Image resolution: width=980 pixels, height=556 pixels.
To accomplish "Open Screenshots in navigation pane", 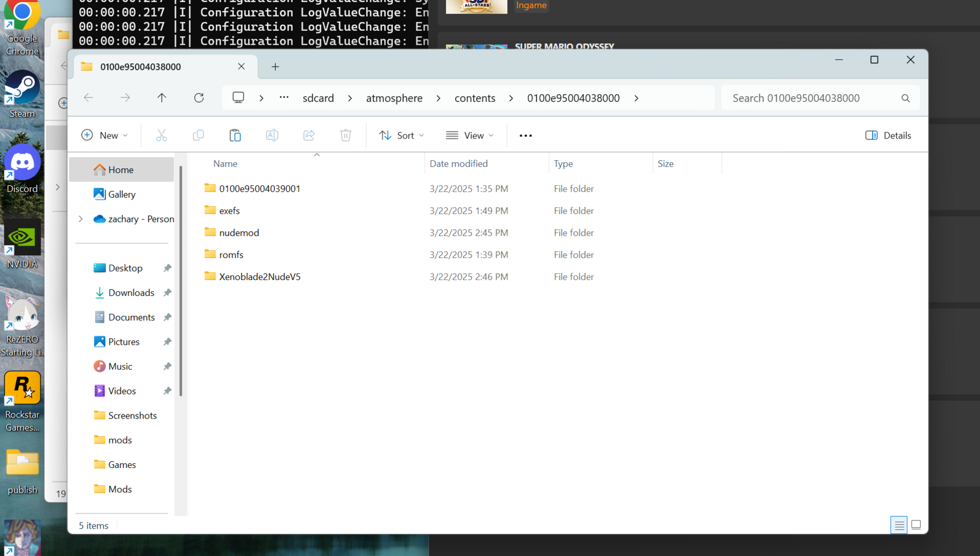I will pyautogui.click(x=132, y=415).
